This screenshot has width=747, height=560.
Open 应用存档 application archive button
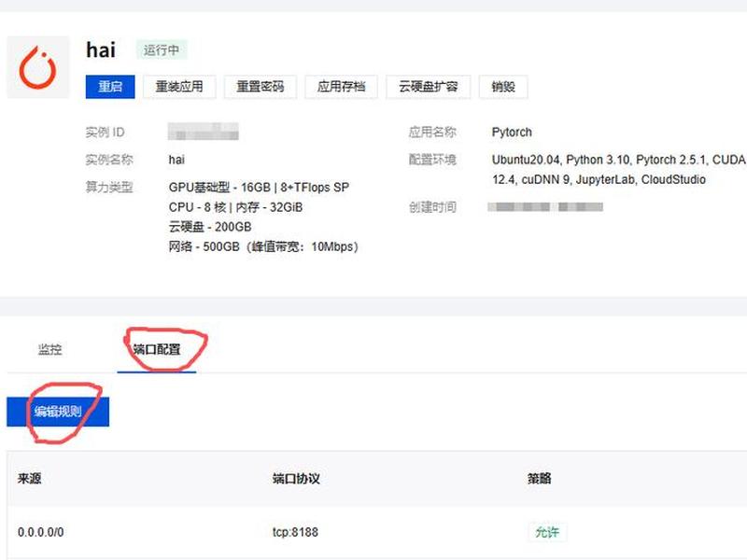click(x=341, y=87)
